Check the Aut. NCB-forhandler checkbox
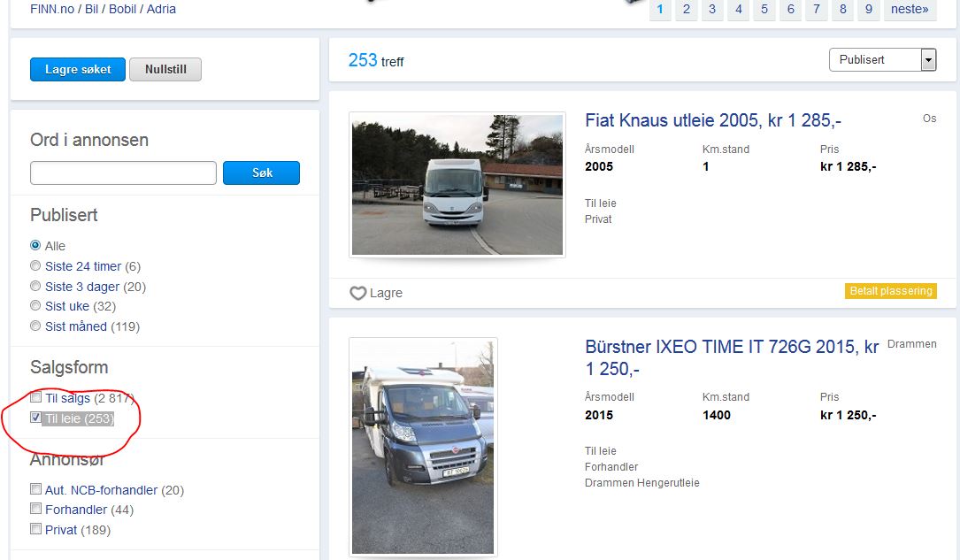The height and width of the screenshot is (560, 960). tap(36, 489)
